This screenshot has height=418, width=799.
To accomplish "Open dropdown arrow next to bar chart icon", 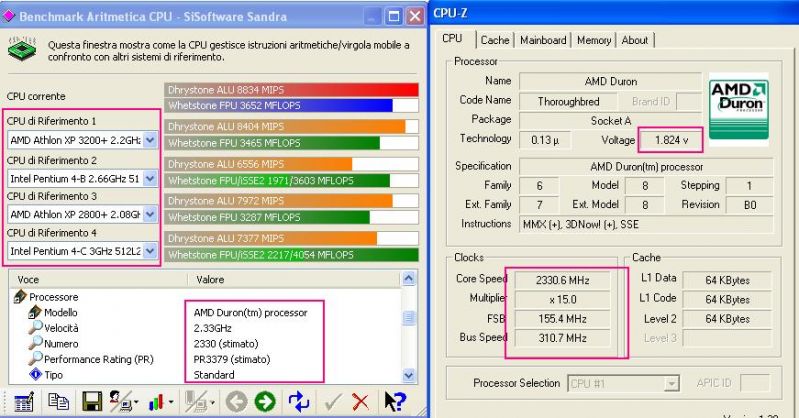I will click(x=171, y=403).
